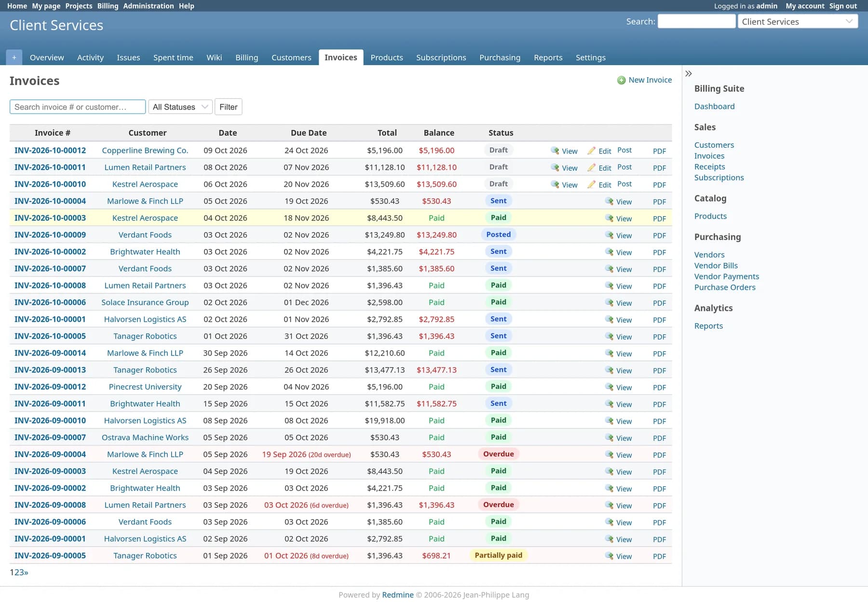Click the View magnifier icon for INV-2026-09-00005
This screenshot has width=868, height=603.
610,556
